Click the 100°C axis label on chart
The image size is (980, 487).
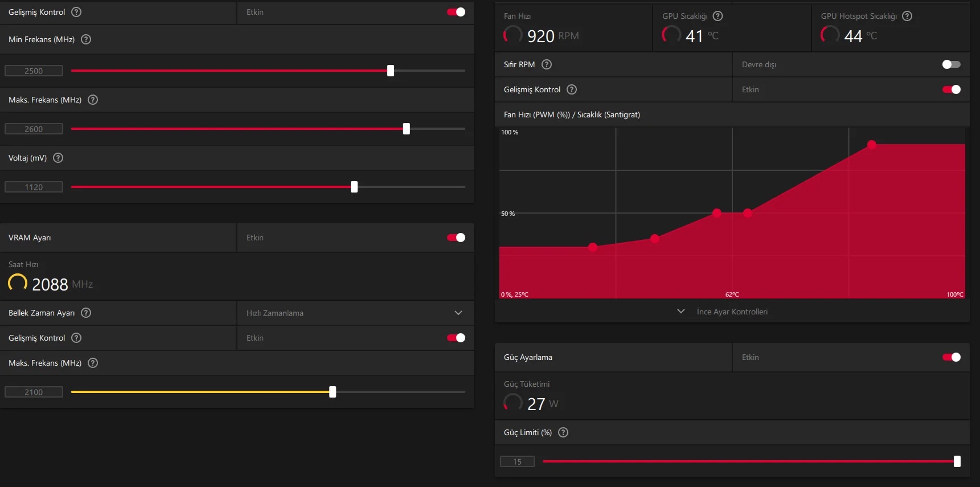955,294
